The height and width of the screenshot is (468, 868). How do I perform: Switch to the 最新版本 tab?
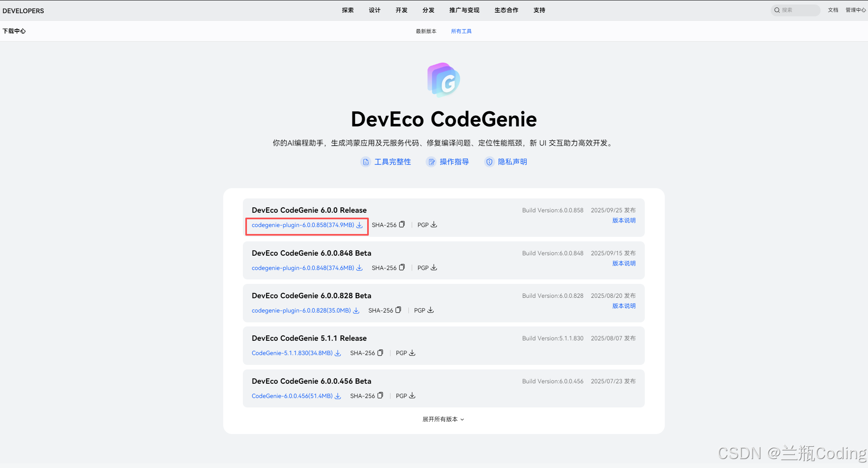point(426,32)
